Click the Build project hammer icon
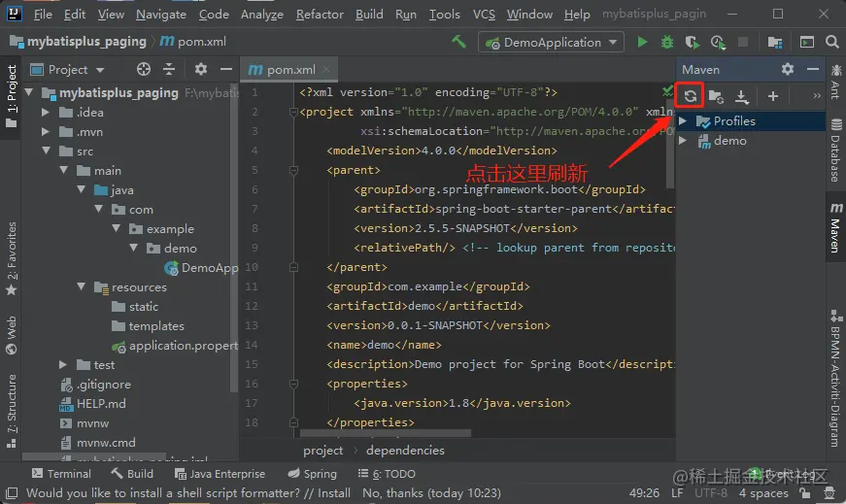Image resolution: width=846 pixels, height=504 pixels. (458, 42)
